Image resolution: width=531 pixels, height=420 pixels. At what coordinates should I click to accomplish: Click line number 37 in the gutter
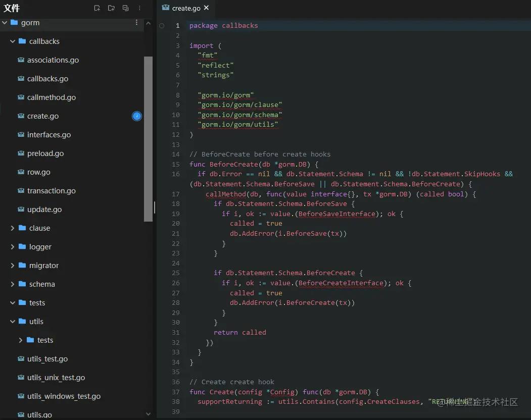[x=176, y=392]
